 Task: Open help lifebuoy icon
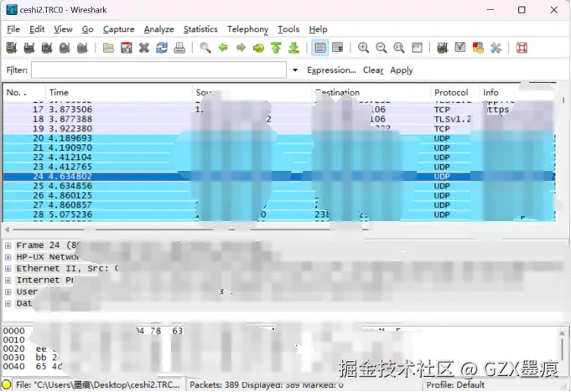coord(522,48)
